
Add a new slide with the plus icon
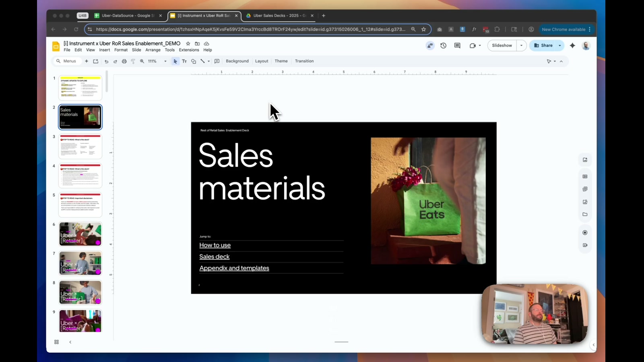(87, 61)
